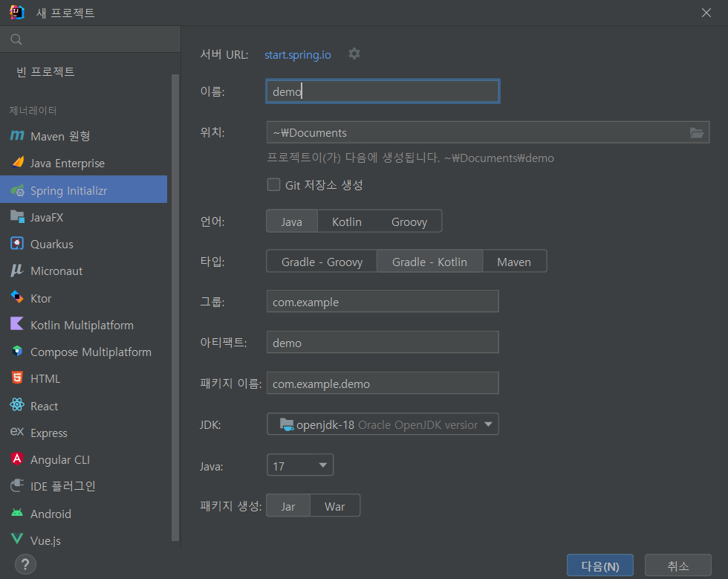Screen dimensions: 728x579
Task: Click the Kotlin Multiplatform icon
Action: pos(17,324)
